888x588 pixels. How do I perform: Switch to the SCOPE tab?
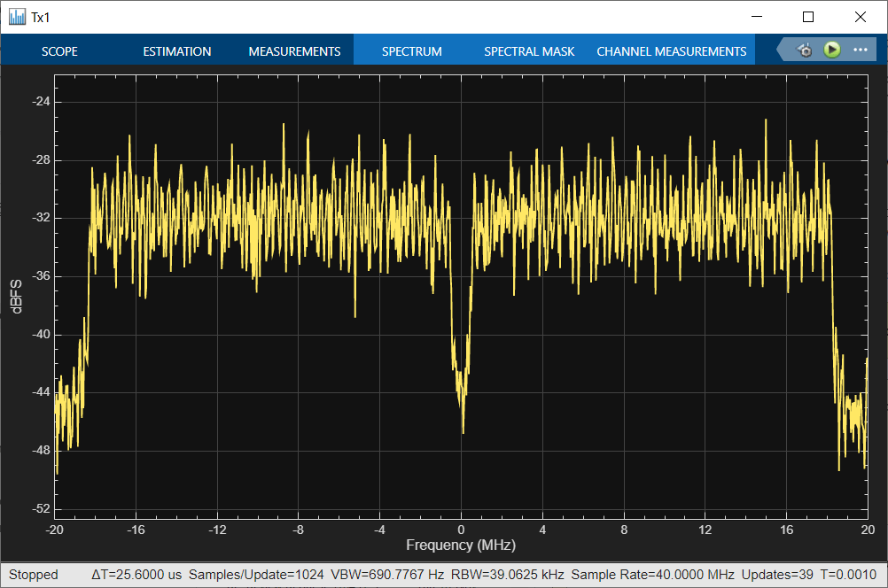[x=59, y=51]
